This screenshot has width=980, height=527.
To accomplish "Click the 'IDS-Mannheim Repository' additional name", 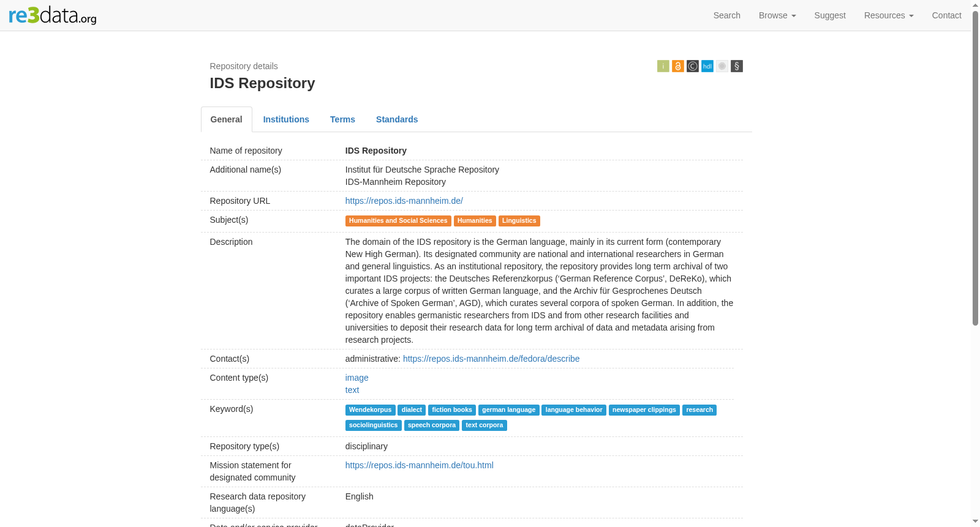I will click(x=396, y=182).
